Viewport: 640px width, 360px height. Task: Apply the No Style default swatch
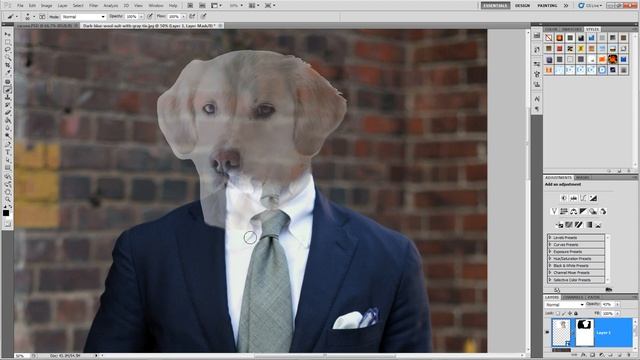point(549,38)
